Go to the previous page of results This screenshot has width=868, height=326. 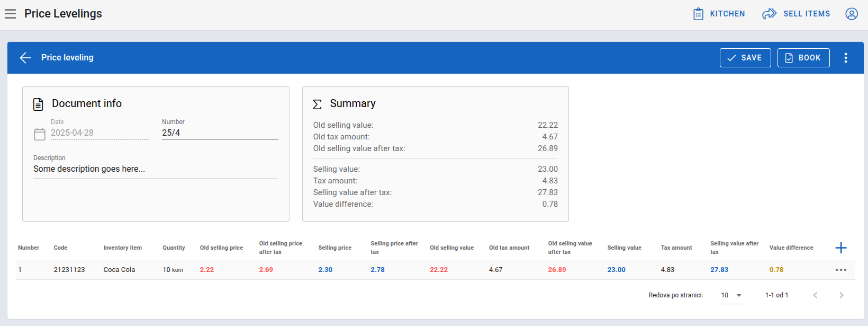coord(816,295)
